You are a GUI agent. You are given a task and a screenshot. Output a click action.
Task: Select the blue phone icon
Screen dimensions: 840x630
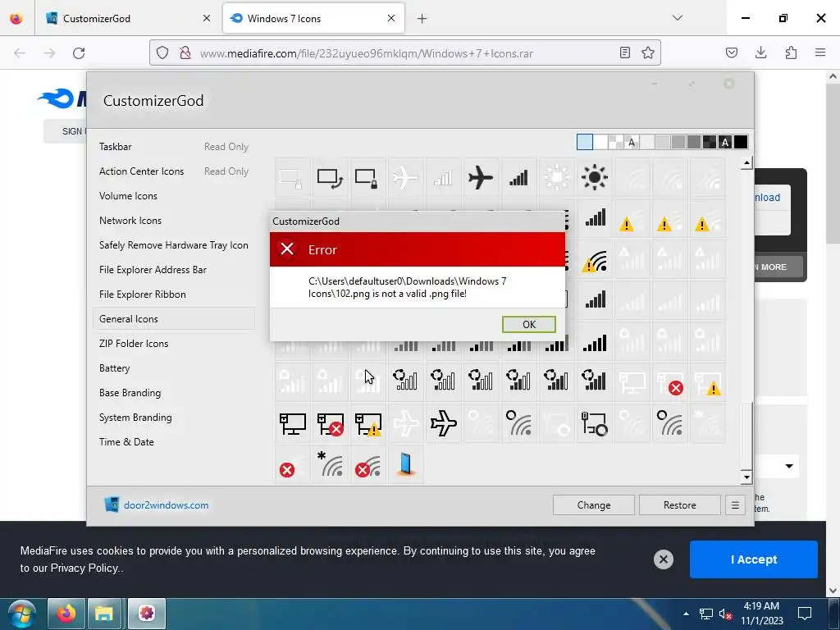[405, 464]
